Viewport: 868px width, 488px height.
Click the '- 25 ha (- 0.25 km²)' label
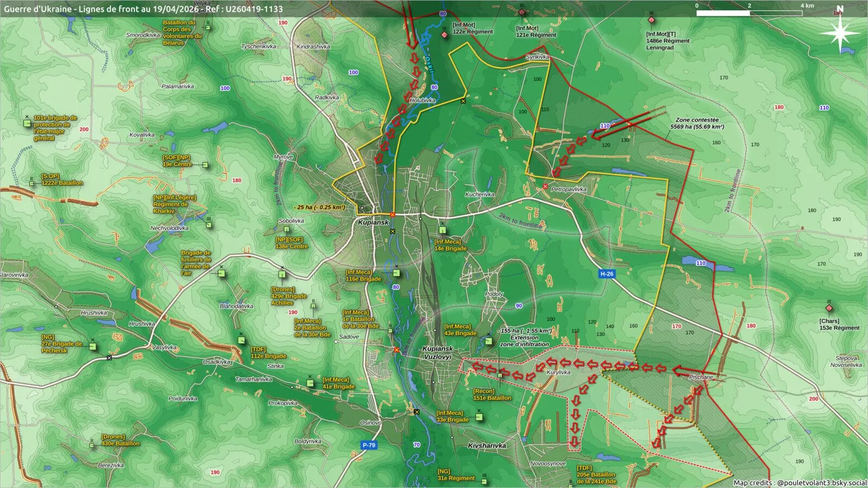[x=319, y=207]
